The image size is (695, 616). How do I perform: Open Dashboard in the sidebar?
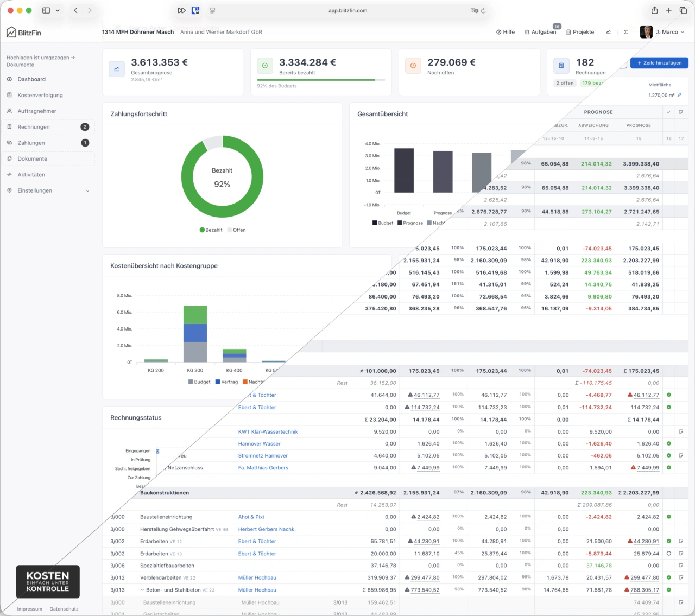31,79
